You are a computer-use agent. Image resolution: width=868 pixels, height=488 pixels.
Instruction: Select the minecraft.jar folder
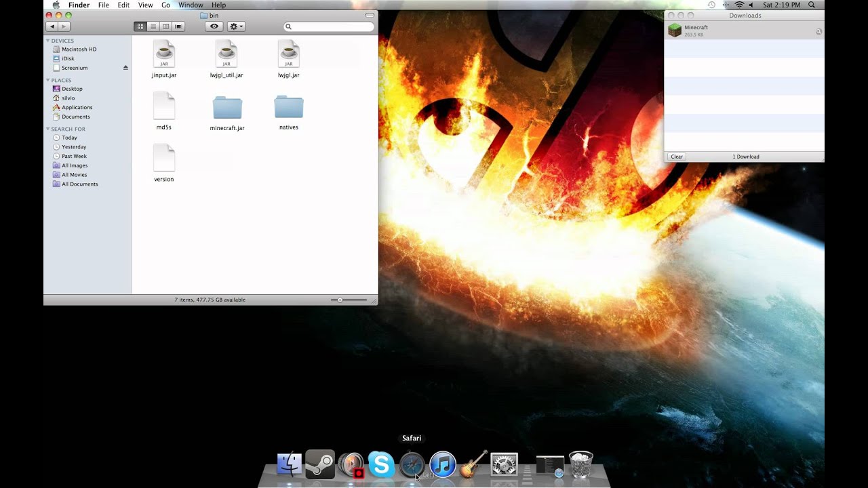pyautogui.click(x=227, y=113)
